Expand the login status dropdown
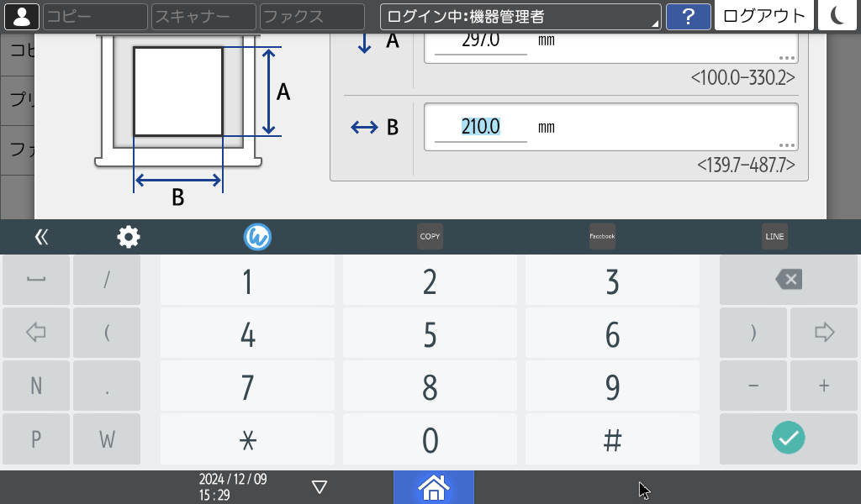Image resolution: width=861 pixels, height=504 pixels. point(520,16)
